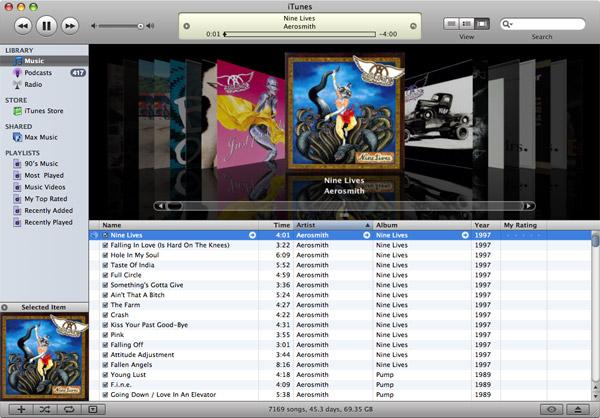Click the Cover Flow scrollbar thumb
The width and height of the screenshot is (600, 418).
[x=175, y=206]
